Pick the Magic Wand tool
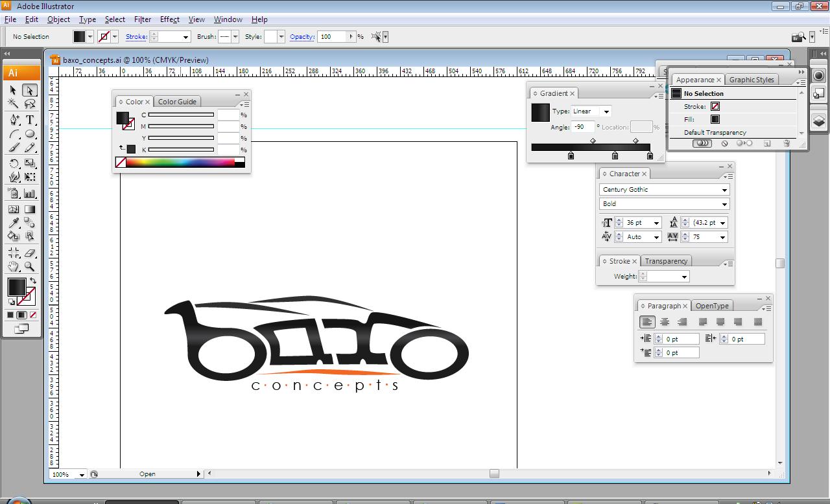The height and width of the screenshot is (504, 830). (14, 104)
